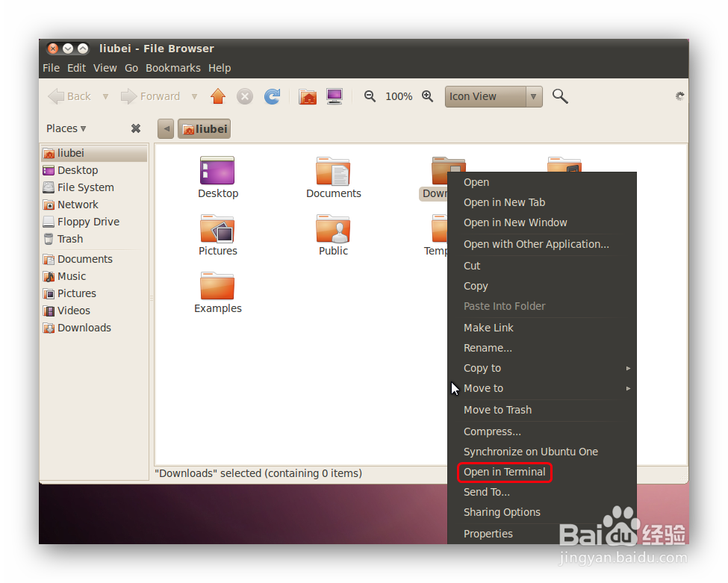Open the Help menu

pyautogui.click(x=220, y=68)
